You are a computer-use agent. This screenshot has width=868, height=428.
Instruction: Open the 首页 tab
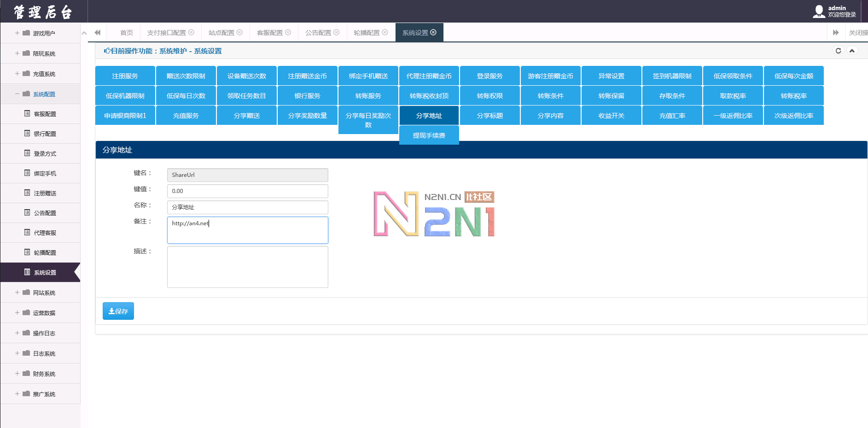(x=126, y=33)
